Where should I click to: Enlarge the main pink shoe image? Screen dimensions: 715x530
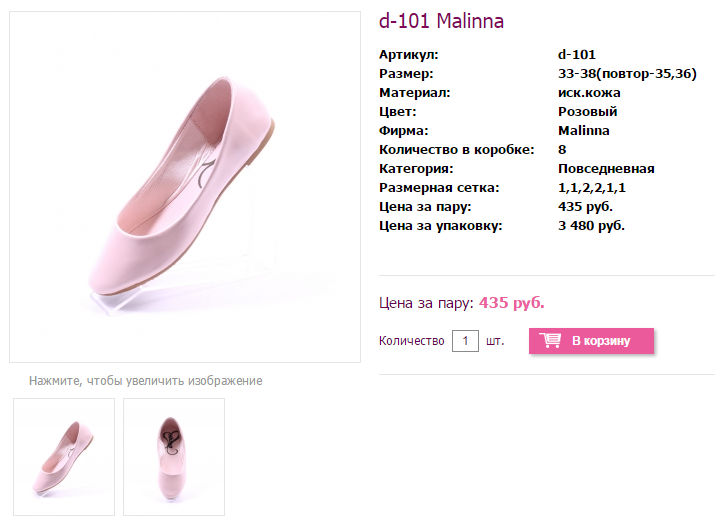[x=185, y=187]
